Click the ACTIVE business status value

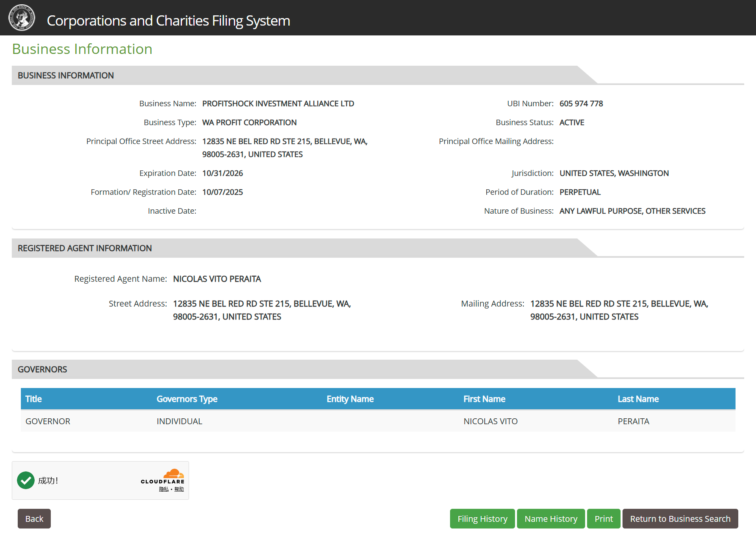(572, 122)
